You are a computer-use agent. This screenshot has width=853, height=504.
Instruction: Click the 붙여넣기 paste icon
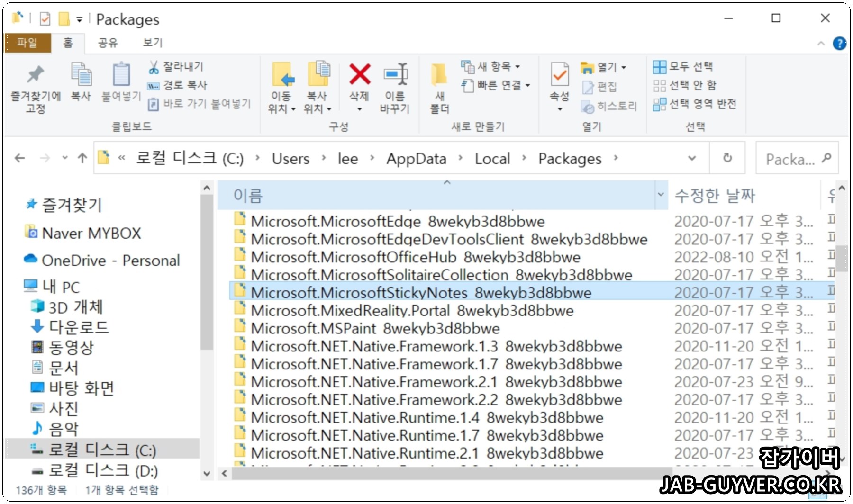point(121,81)
